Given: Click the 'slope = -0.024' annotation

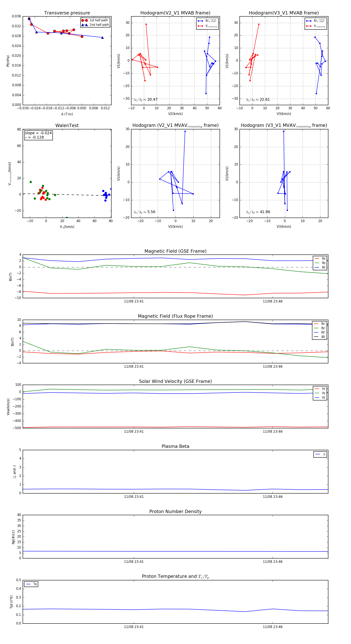Looking at the screenshot, I should [x=38, y=133].
